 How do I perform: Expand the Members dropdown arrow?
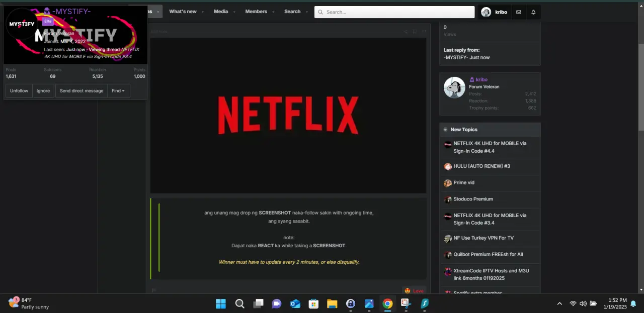pos(273,12)
